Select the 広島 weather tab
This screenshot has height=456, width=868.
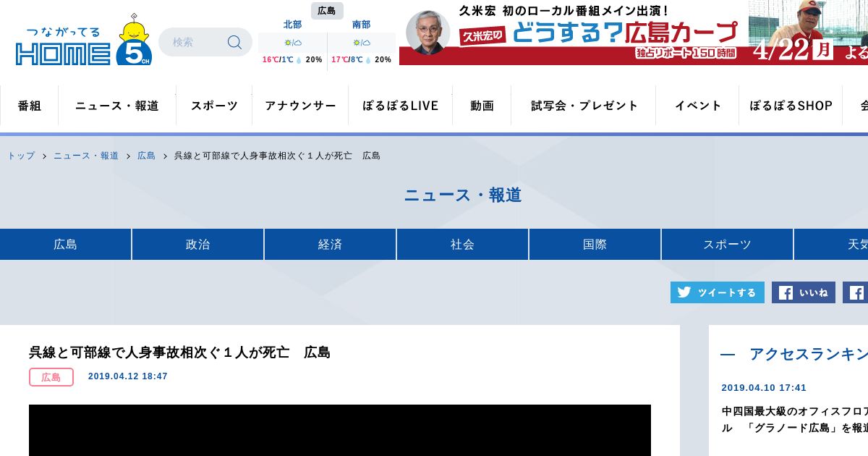pos(327,11)
